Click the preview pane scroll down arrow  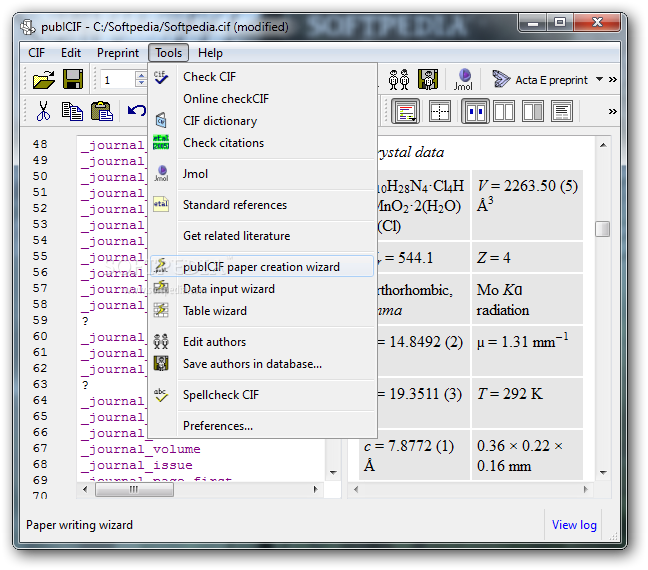tap(603, 472)
